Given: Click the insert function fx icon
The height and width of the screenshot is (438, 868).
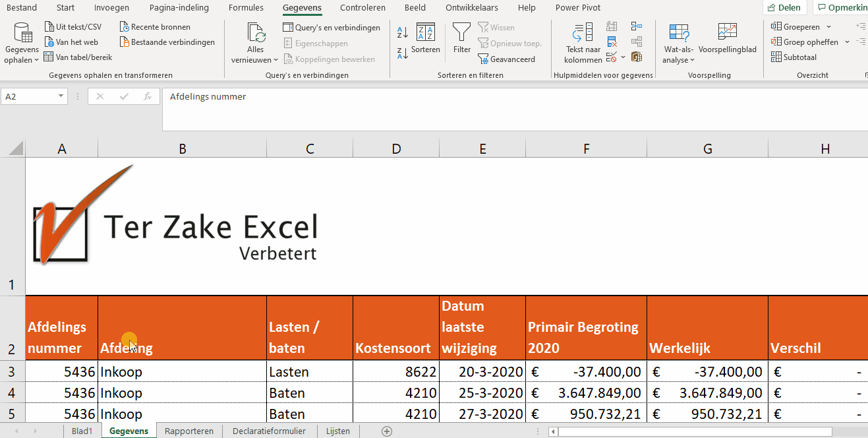Looking at the screenshot, I should 148,96.
